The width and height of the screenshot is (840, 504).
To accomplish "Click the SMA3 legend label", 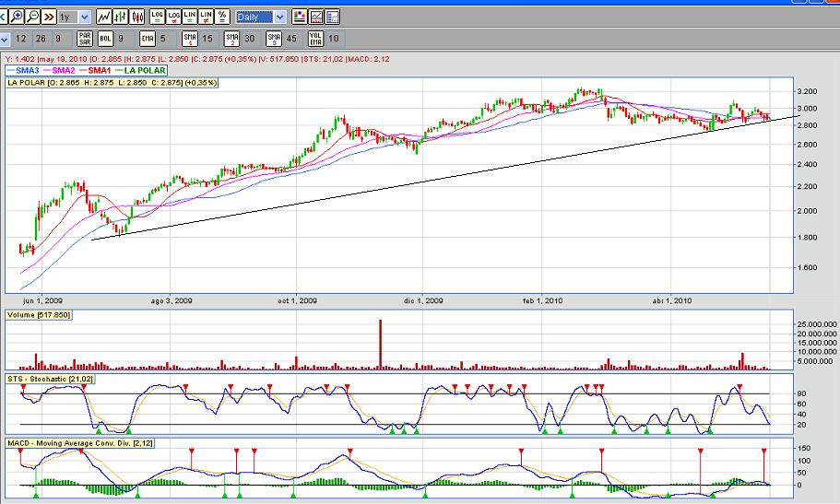I will 26,70.
